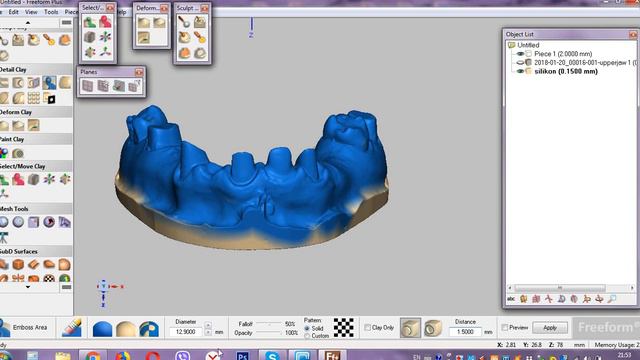Open the View menu
The width and height of the screenshot is (640, 360).
point(31,12)
